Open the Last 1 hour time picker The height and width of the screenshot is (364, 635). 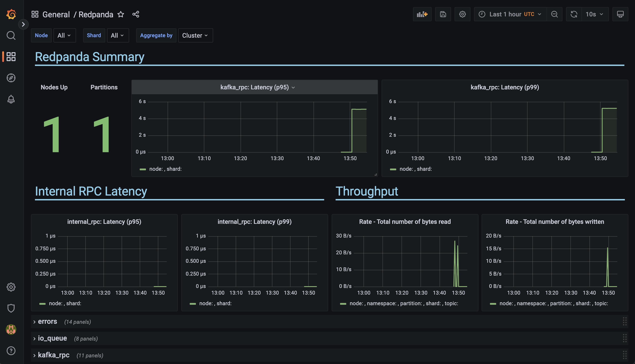510,14
